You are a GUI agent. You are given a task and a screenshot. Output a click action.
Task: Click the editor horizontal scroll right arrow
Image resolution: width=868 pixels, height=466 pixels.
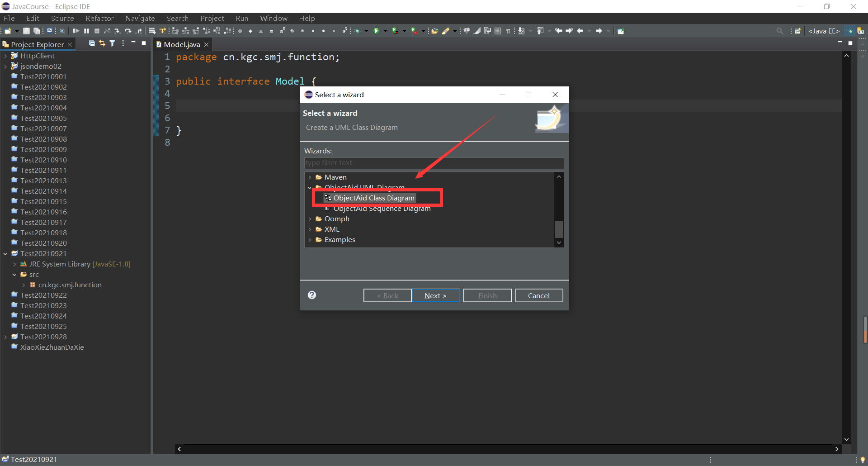click(837, 449)
